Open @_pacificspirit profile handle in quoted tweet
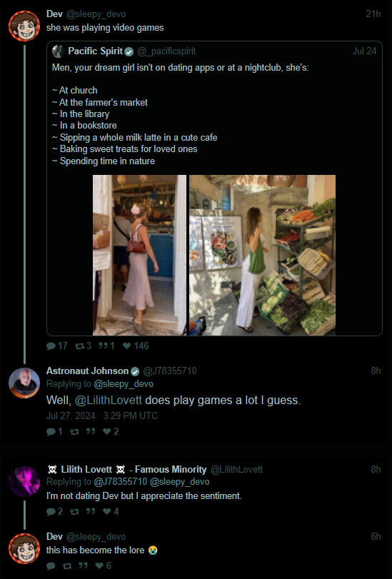 point(166,51)
